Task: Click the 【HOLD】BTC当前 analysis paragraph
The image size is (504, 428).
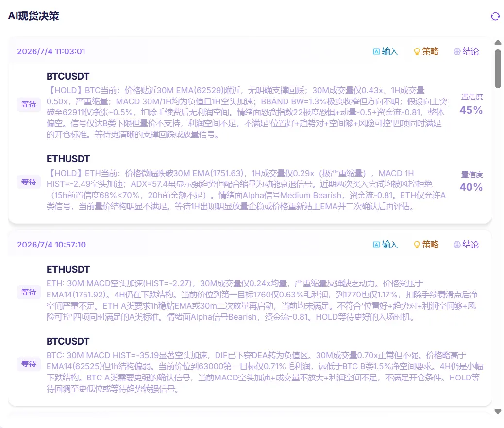Action: 247,113
